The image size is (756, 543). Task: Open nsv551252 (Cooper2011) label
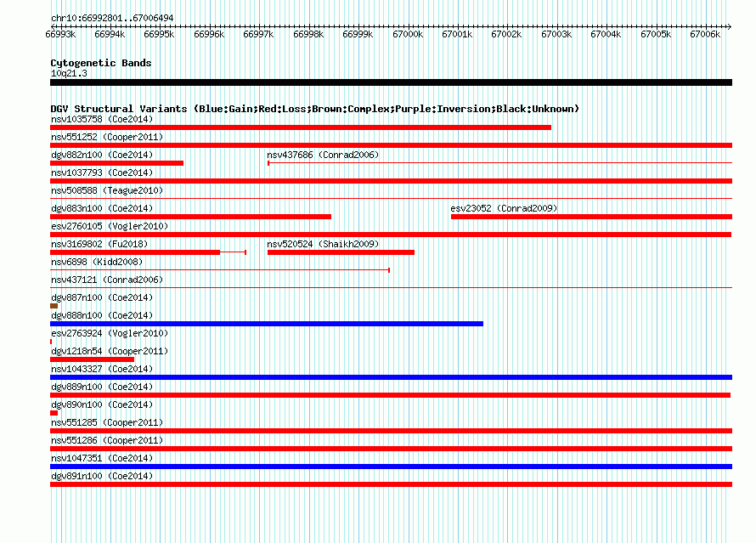coord(107,137)
